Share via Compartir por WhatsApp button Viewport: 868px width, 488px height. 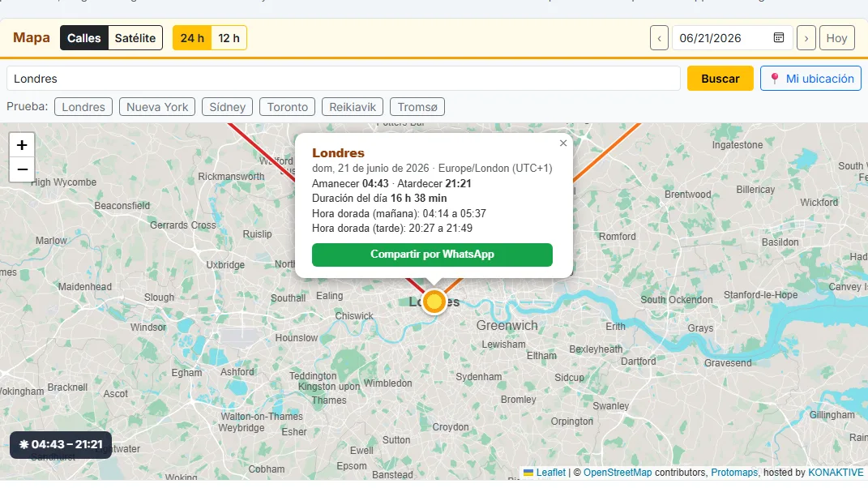point(432,255)
